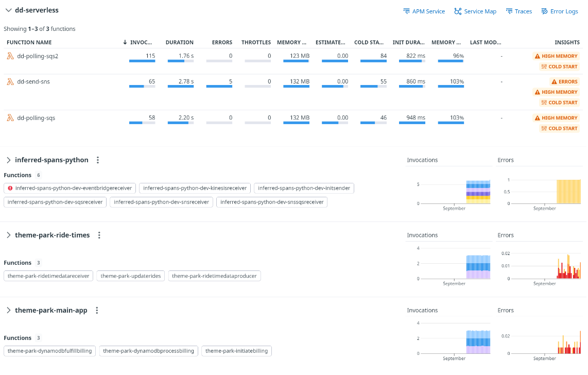Expand the theme-park-ride-times service group
588x375 pixels.
tap(8, 235)
